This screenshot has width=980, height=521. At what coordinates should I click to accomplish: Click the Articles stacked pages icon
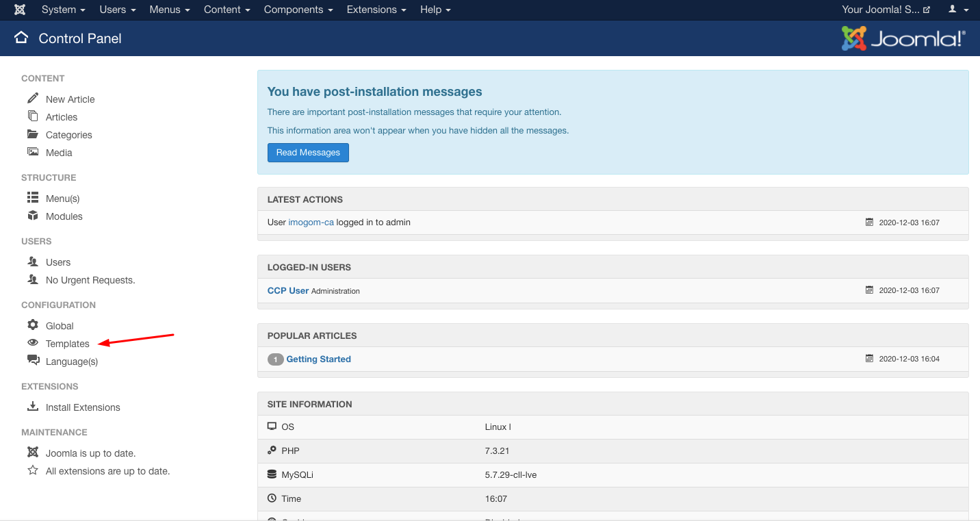coord(33,116)
